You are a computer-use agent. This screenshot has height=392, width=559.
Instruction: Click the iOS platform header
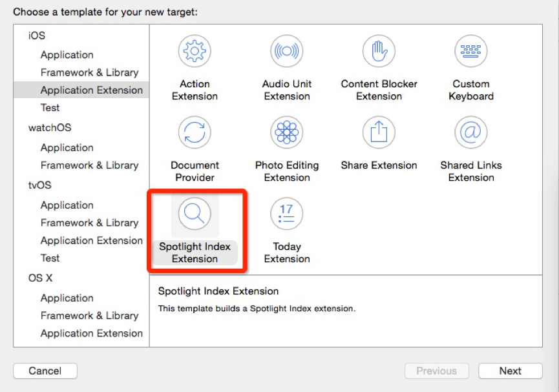click(x=37, y=36)
